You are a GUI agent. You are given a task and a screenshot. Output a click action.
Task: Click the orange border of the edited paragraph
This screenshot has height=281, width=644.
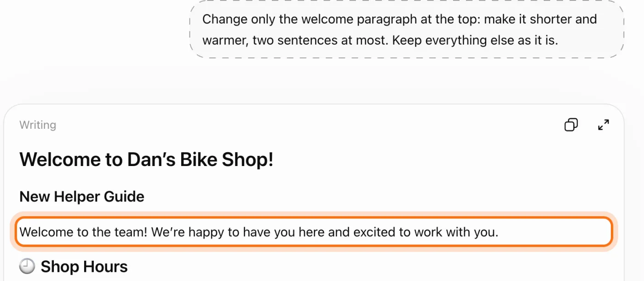314,218
